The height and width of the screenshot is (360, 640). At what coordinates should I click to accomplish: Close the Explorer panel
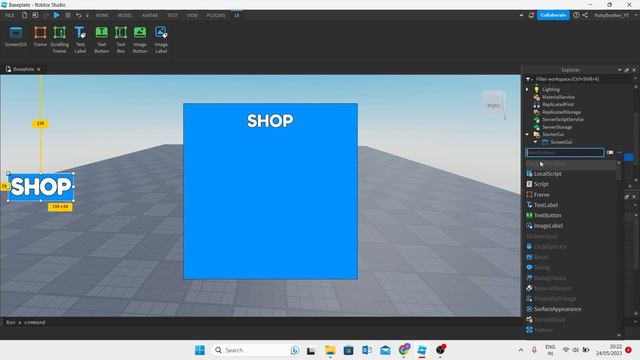click(x=634, y=70)
